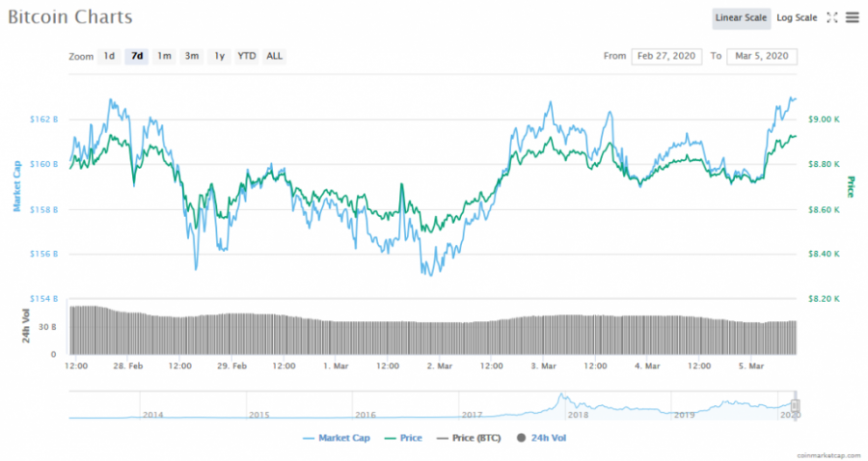868x461 pixels.
Task: Edit the From date field
Action: coord(666,56)
